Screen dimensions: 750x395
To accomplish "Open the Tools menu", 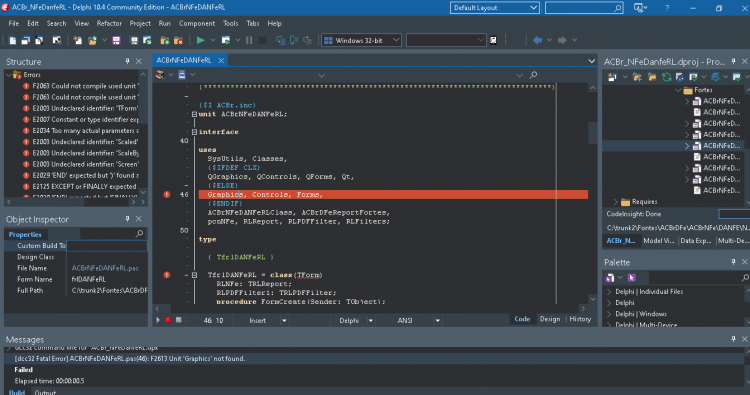I will click(x=230, y=23).
